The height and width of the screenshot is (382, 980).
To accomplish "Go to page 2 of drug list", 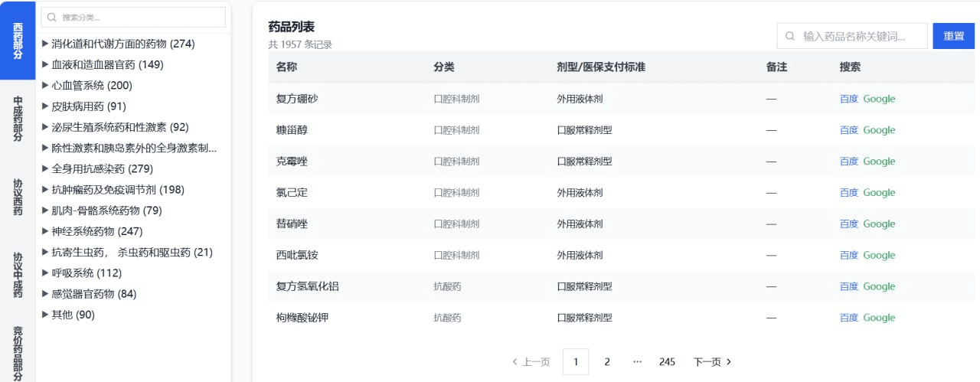I will [607, 361].
